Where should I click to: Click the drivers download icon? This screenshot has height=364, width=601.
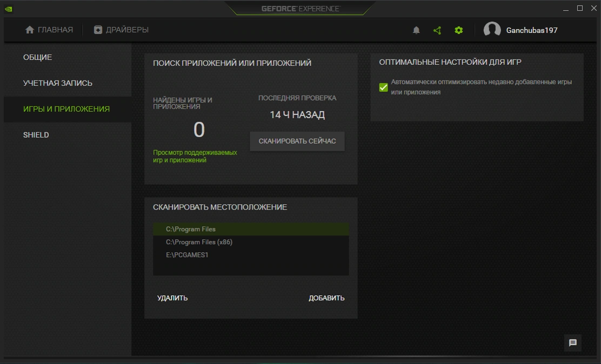(x=98, y=30)
